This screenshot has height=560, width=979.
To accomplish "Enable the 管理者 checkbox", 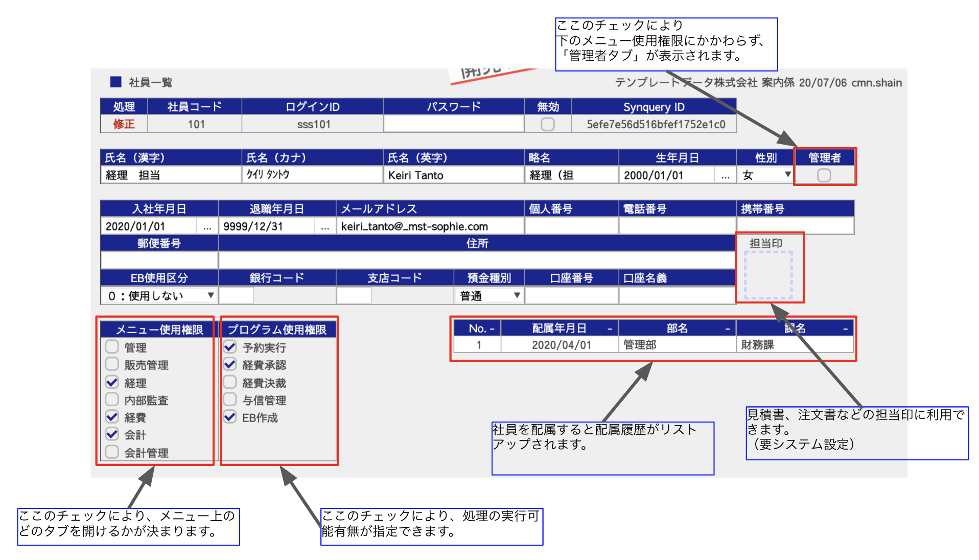I will [x=824, y=175].
